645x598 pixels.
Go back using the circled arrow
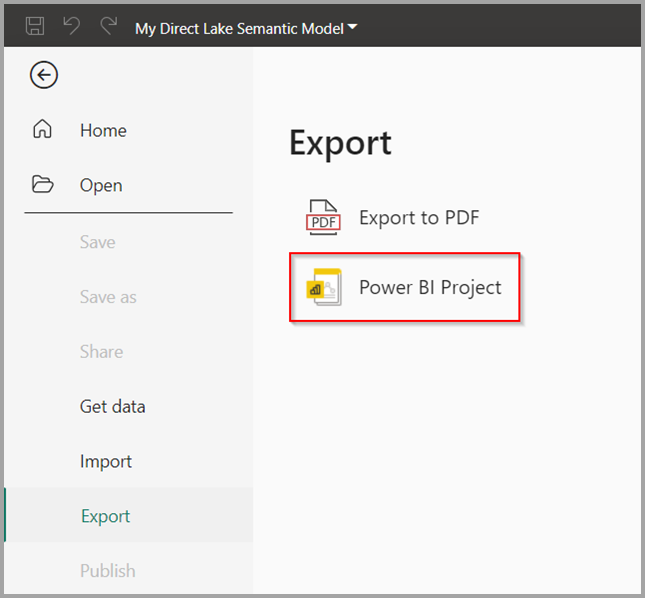coord(44,75)
